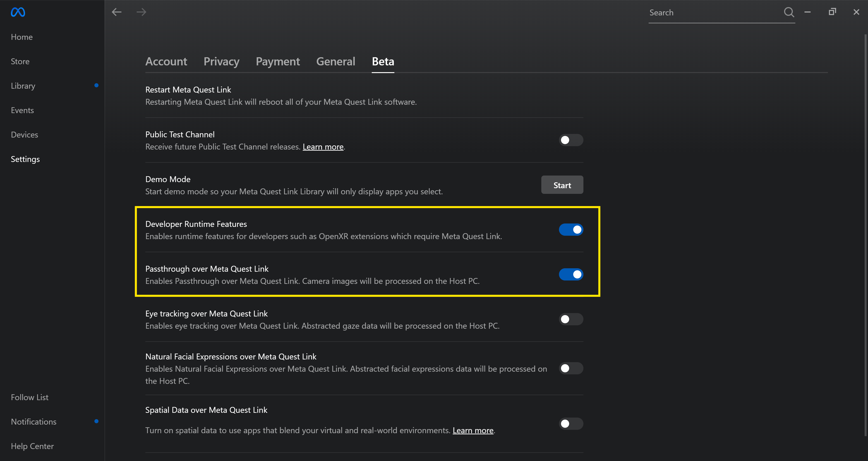
Task: Click Spatial Data over Meta Quest Link title
Action: point(206,410)
